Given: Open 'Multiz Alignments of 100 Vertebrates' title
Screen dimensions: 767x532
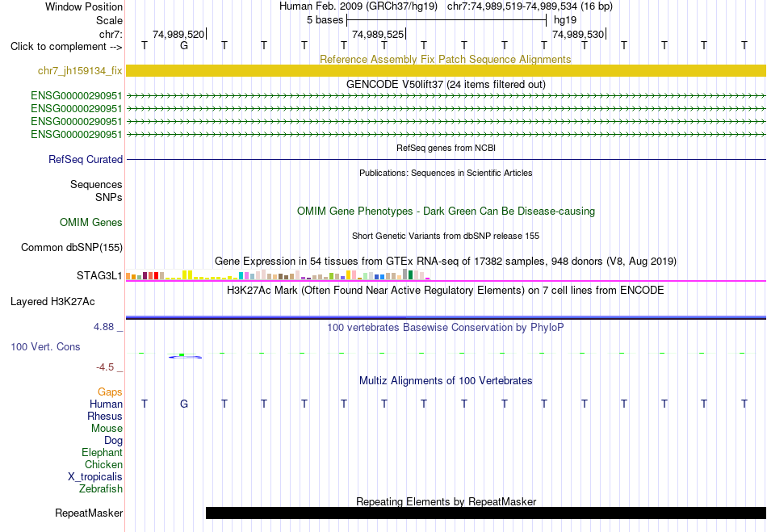Looking at the screenshot, I should (x=446, y=380).
